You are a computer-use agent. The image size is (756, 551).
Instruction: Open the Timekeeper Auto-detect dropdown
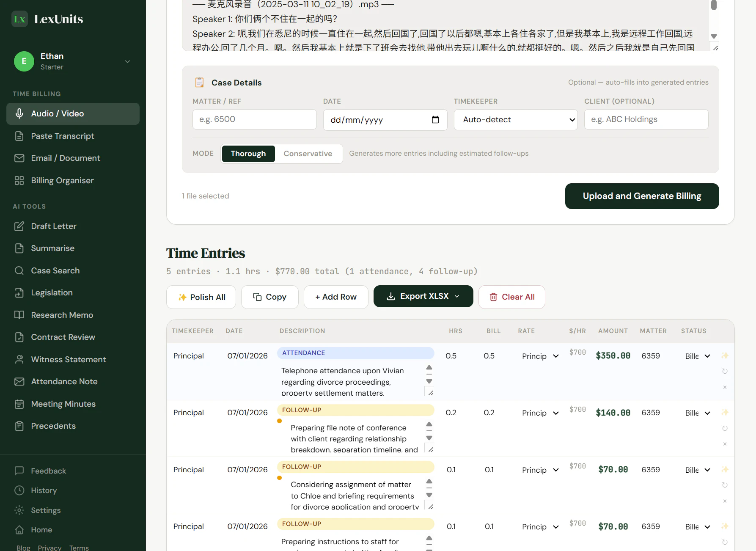[x=516, y=119]
